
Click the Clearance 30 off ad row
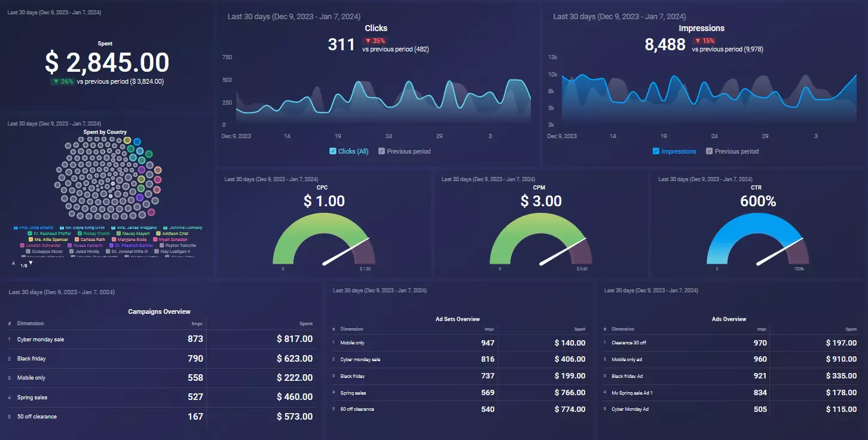[x=731, y=343]
